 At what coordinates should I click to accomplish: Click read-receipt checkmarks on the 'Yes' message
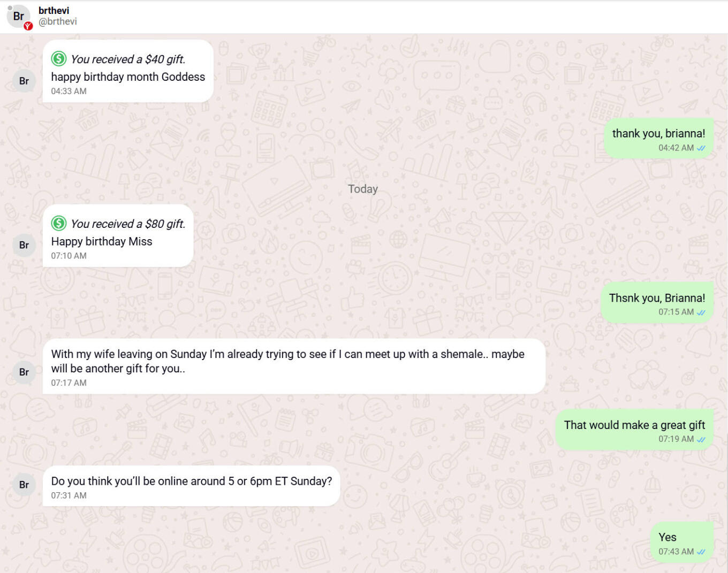701,552
